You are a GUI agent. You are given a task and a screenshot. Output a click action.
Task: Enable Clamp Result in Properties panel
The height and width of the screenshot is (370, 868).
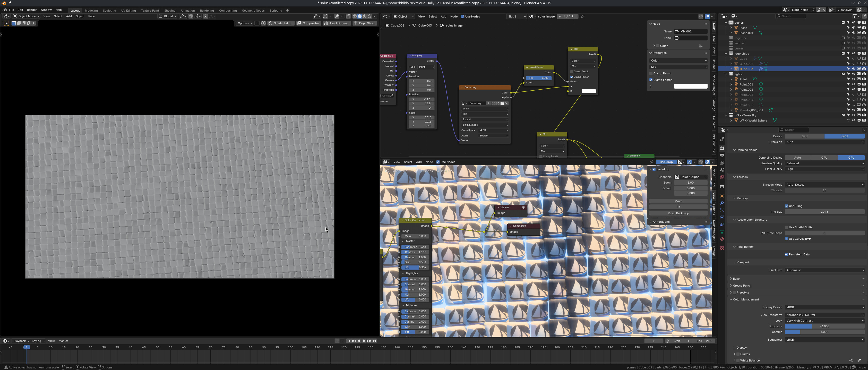651,73
